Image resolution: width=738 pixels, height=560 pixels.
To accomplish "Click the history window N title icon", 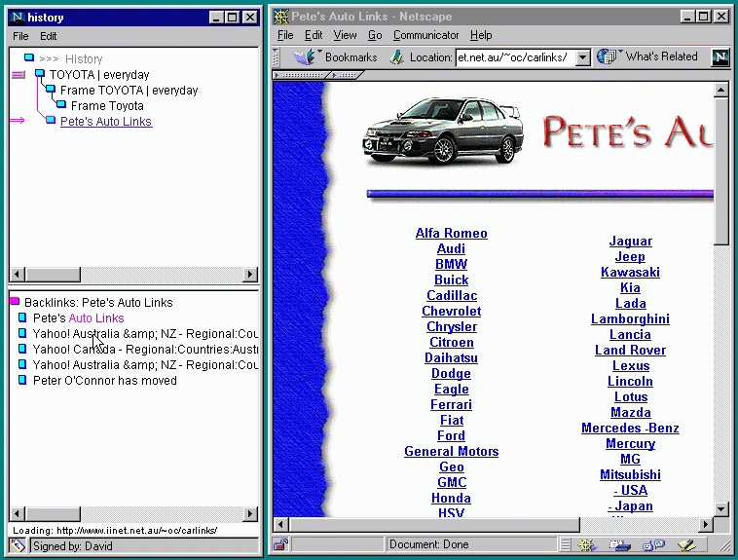I will coord(17,18).
